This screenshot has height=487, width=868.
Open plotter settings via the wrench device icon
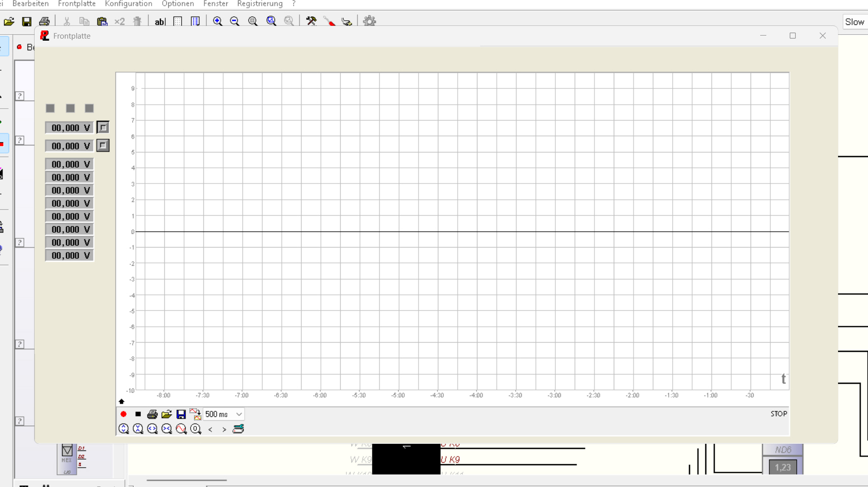(x=238, y=429)
